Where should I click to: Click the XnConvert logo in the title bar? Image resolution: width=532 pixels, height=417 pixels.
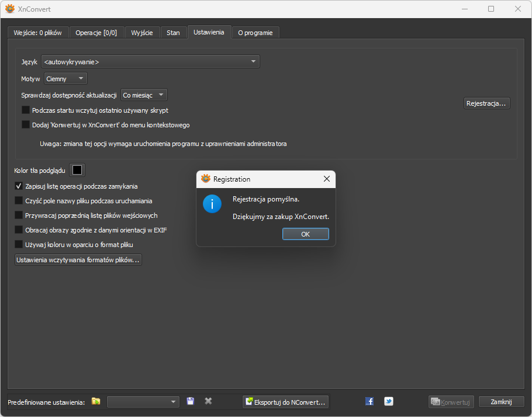(x=10, y=9)
